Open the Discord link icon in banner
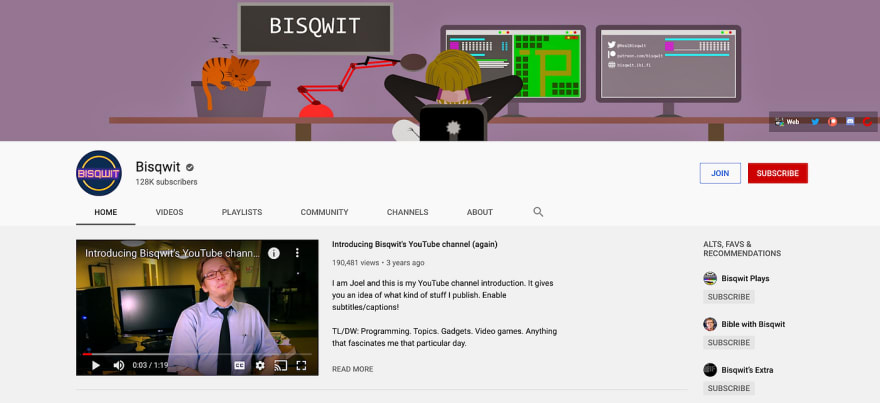 pyautogui.click(x=850, y=121)
